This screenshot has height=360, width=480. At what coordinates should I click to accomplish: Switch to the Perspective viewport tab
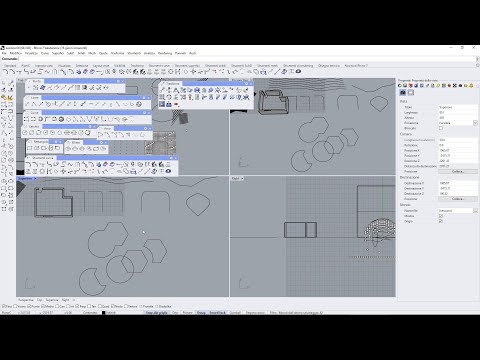point(26,300)
